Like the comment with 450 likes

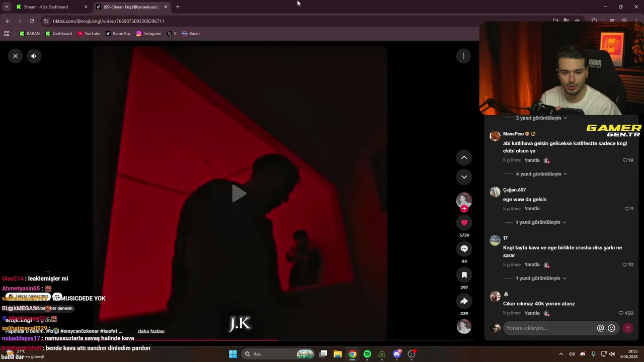point(621,313)
